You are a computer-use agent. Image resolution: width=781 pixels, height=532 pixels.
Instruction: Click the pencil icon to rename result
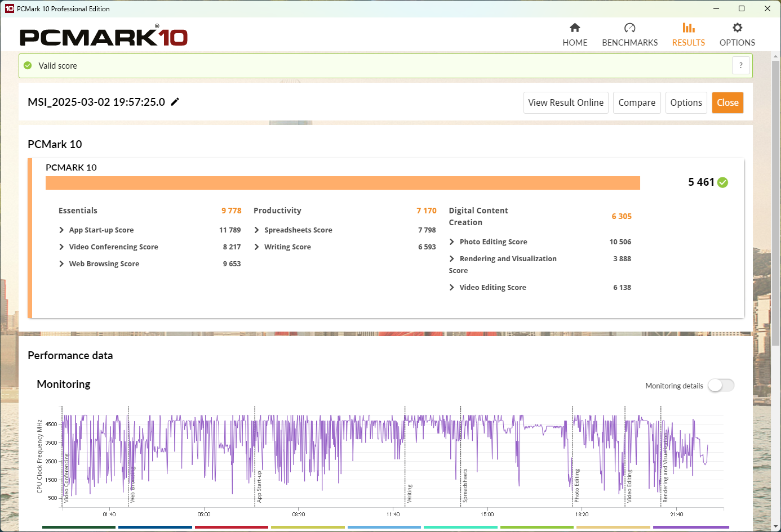pyautogui.click(x=175, y=102)
